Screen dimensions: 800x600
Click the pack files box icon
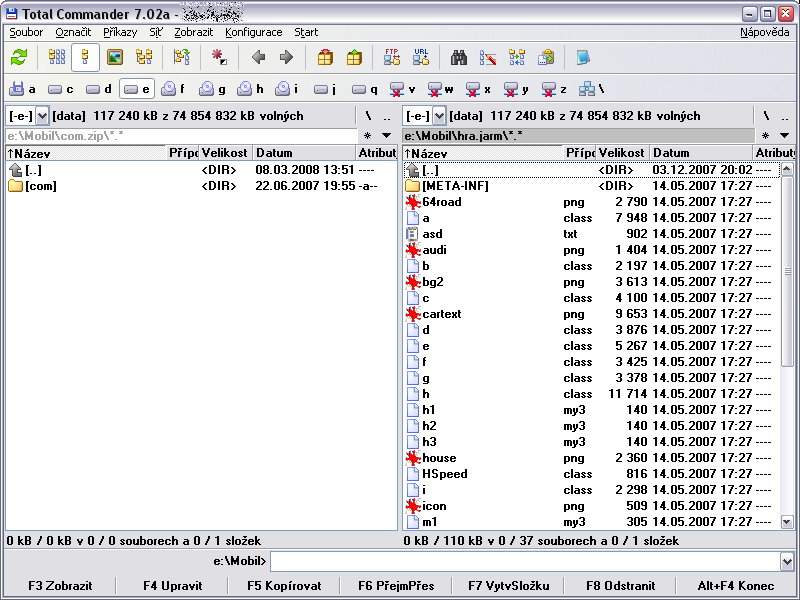(x=325, y=57)
